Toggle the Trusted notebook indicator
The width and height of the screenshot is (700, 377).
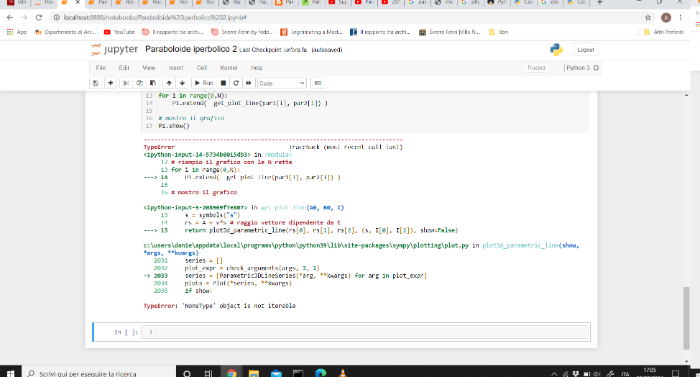tap(536, 68)
